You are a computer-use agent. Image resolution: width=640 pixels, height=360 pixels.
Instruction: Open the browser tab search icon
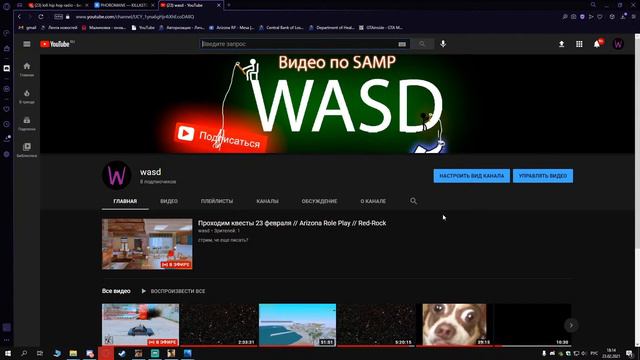[593, 5]
